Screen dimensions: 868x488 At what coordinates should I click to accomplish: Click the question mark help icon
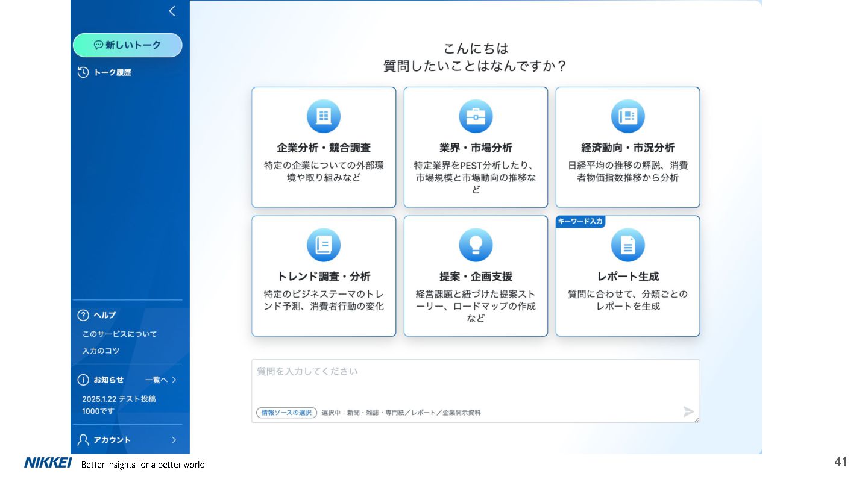(x=83, y=315)
